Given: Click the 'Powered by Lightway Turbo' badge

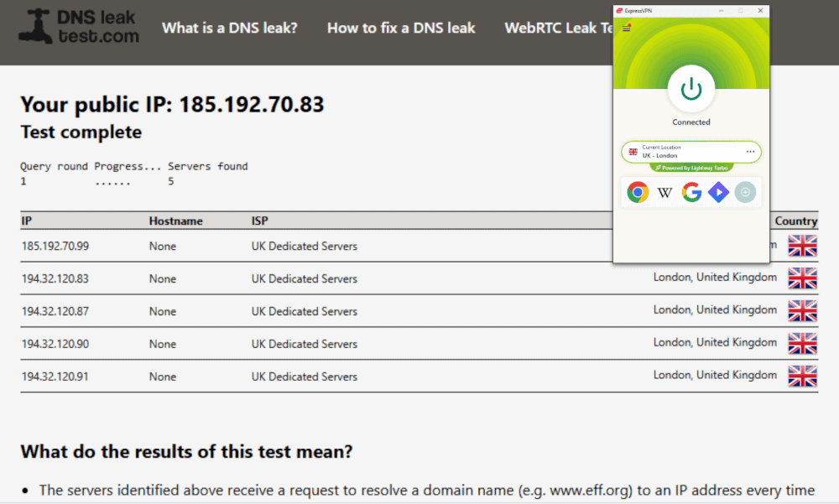Looking at the screenshot, I should pyautogui.click(x=691, y=168).
